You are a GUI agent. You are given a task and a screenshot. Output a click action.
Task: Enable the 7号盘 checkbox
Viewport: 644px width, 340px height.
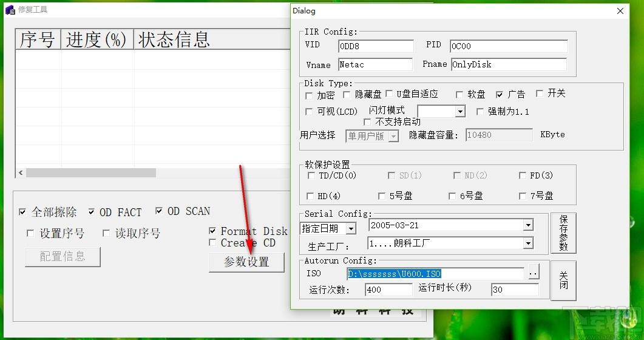point(523,196)
